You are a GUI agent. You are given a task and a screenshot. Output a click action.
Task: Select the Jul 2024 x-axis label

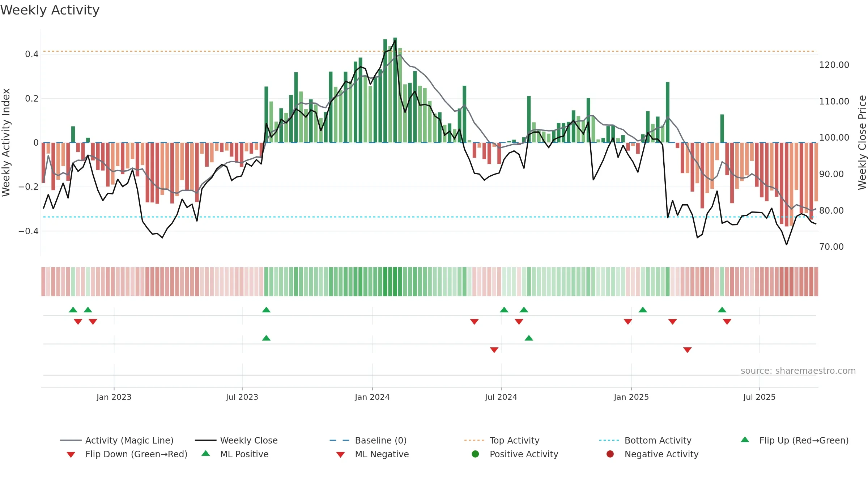pyautogui.click(x=501, y=397)
